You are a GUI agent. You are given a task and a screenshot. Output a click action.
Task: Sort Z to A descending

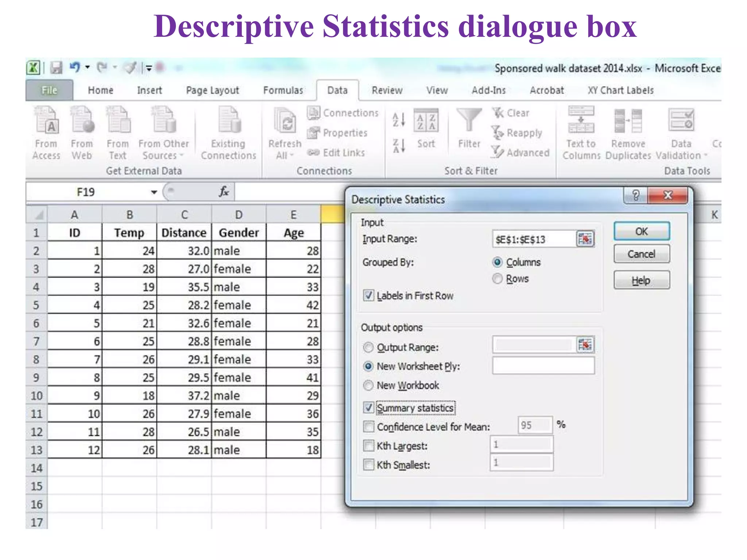[x=399, y=146]
